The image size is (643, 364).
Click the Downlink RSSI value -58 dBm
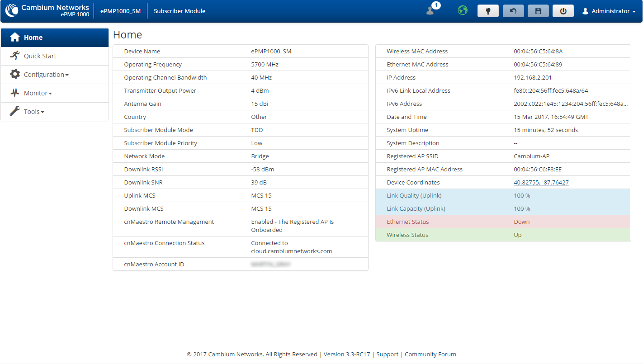pos(262,169)
